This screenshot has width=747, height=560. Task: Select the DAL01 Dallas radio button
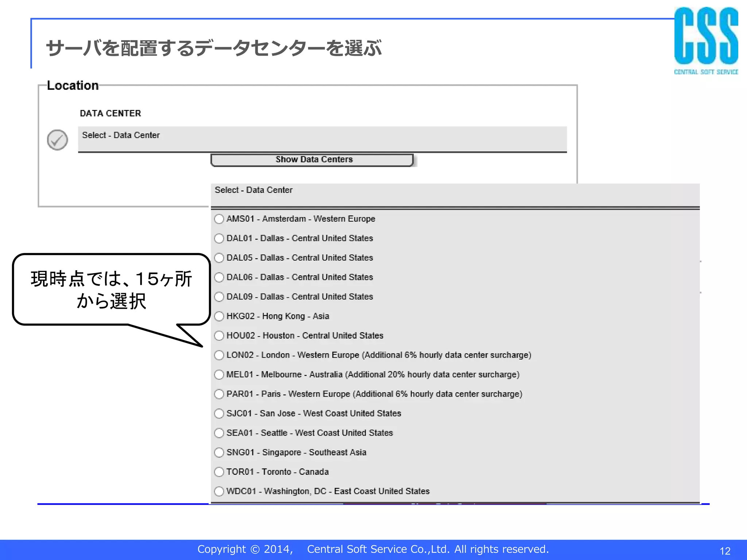click(219, 238)
